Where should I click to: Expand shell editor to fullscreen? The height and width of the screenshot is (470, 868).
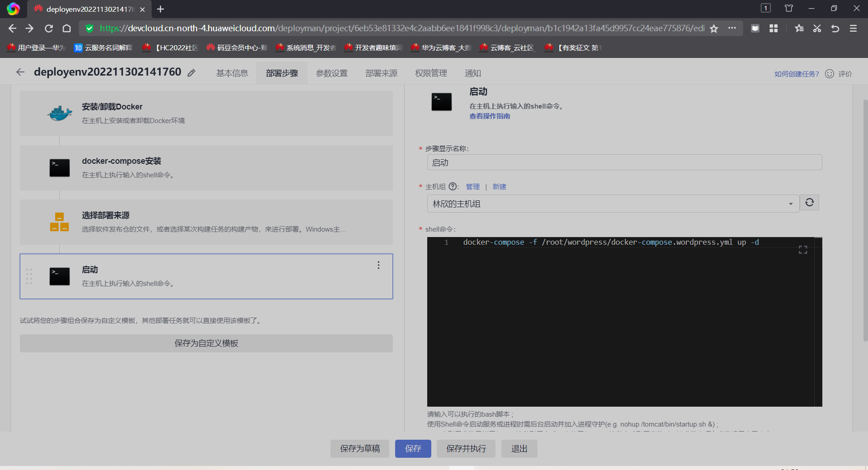[x=803, y=250]
